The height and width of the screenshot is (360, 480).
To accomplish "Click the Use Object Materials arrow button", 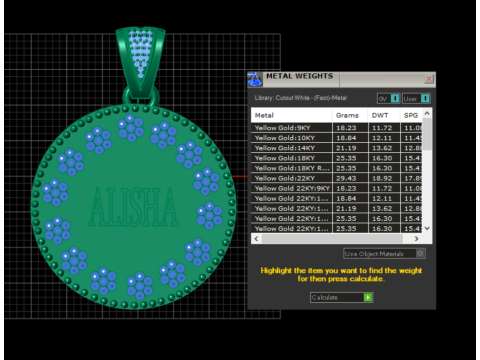I will pos(420,254).
